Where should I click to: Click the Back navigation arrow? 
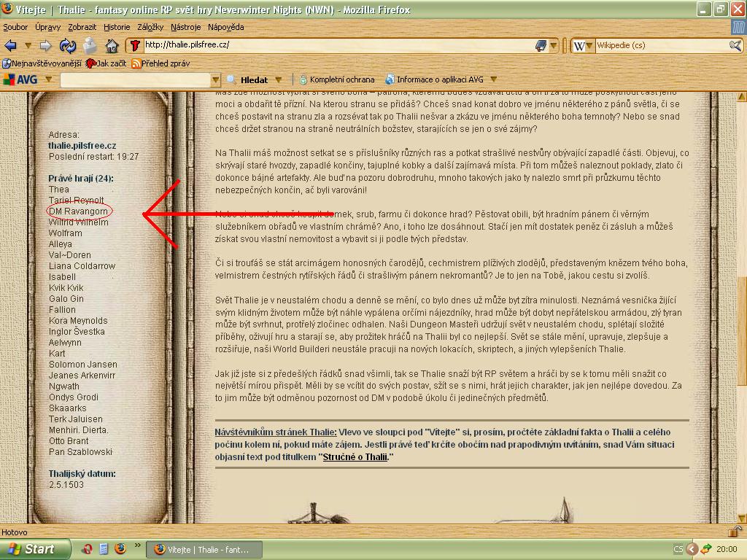[10, 45]
